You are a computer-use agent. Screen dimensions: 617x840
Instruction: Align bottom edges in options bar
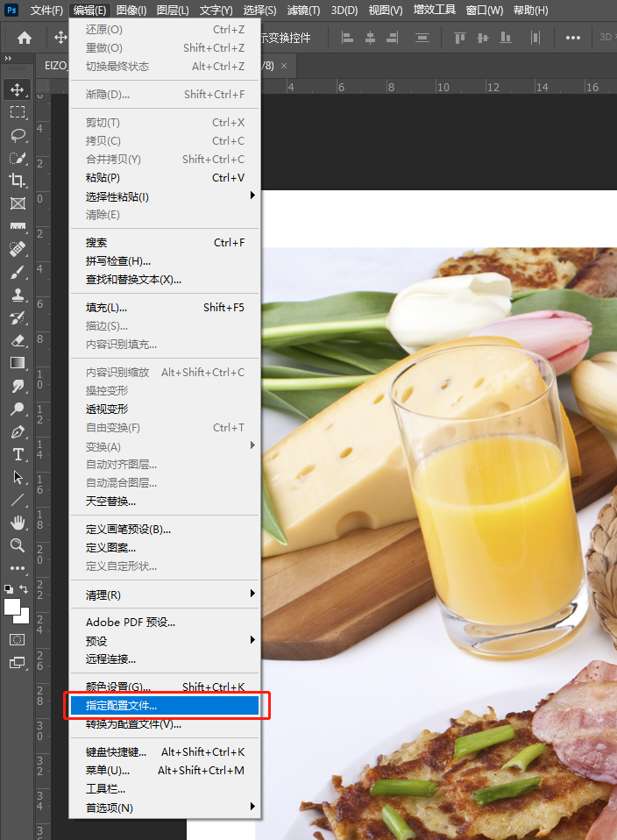(505, 38)
